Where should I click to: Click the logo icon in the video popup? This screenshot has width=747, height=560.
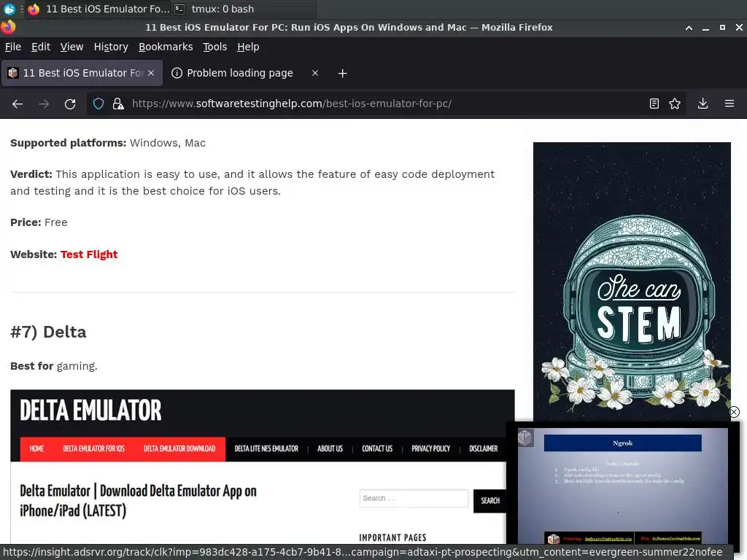point(525,437)
